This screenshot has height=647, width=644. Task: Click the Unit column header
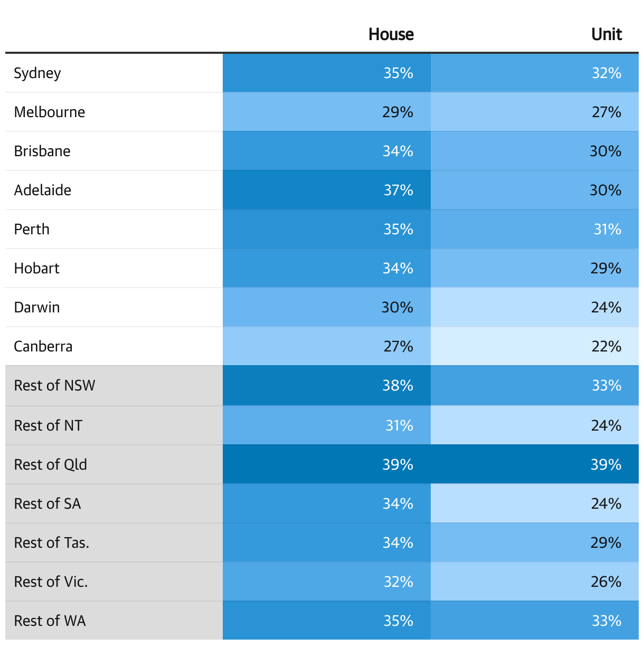[x=607, y=35]
